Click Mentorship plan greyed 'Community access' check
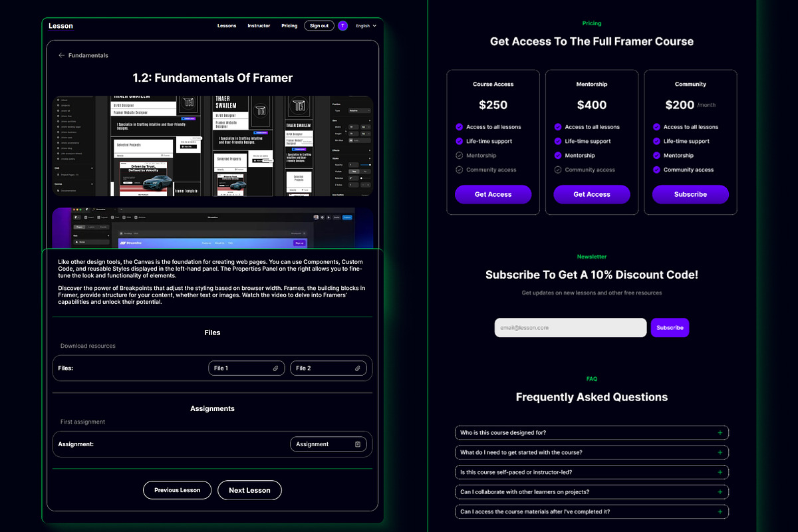The image size is (798, 532). click(x=558, y=170)
